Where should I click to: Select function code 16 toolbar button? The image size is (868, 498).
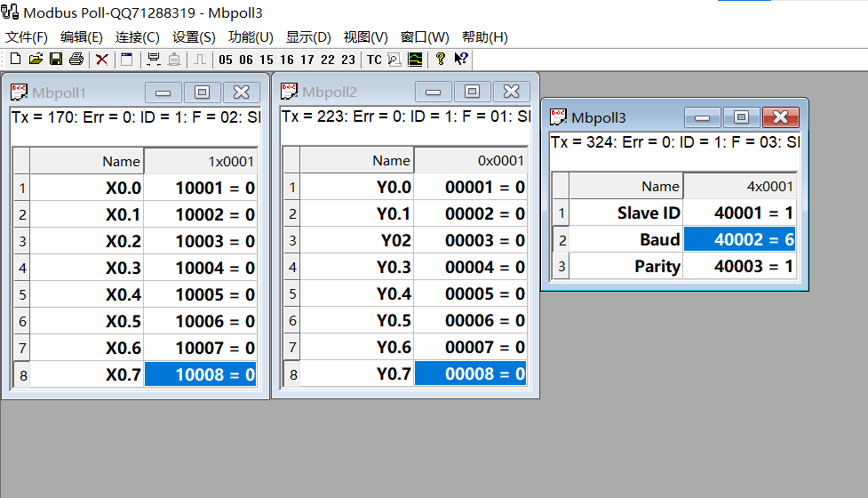pos(286,60)
